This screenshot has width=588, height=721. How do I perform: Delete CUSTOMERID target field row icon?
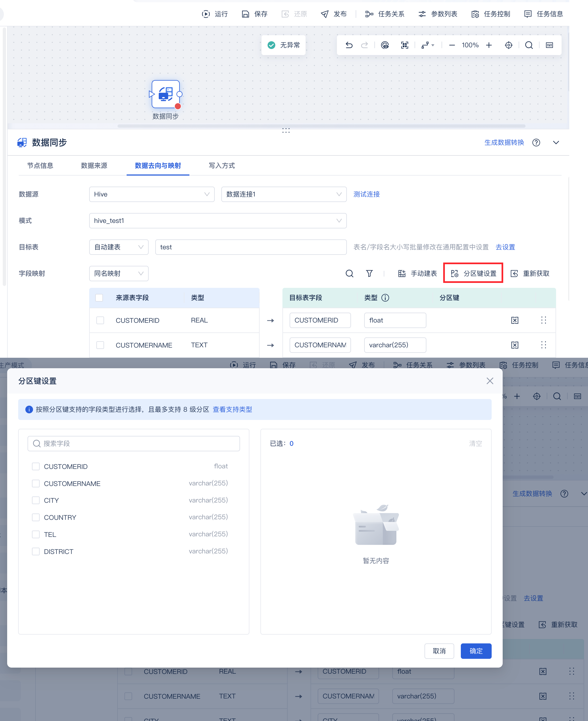(514, 320)
